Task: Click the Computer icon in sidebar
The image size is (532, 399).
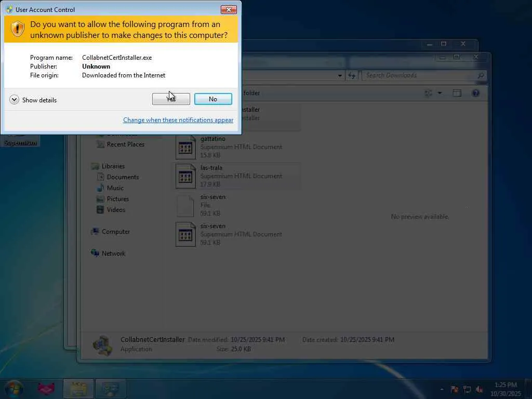Action: pyautogui.click(x=95, y=231)
